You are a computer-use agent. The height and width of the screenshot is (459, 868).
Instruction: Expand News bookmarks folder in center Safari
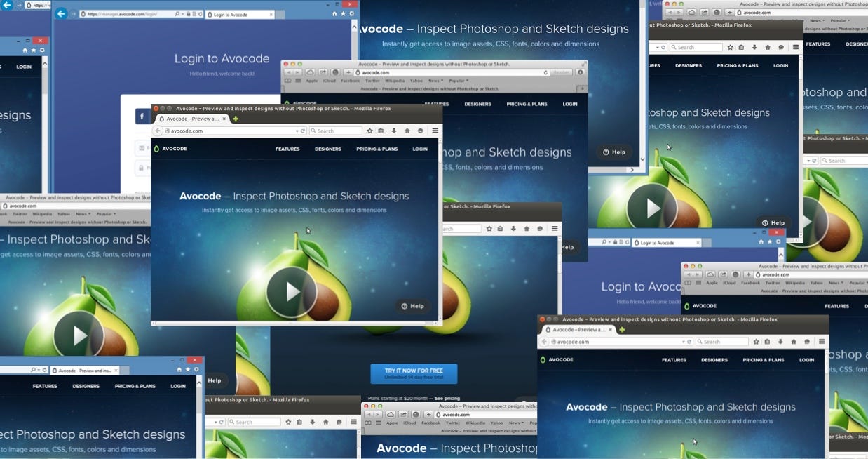click(435, 81)
